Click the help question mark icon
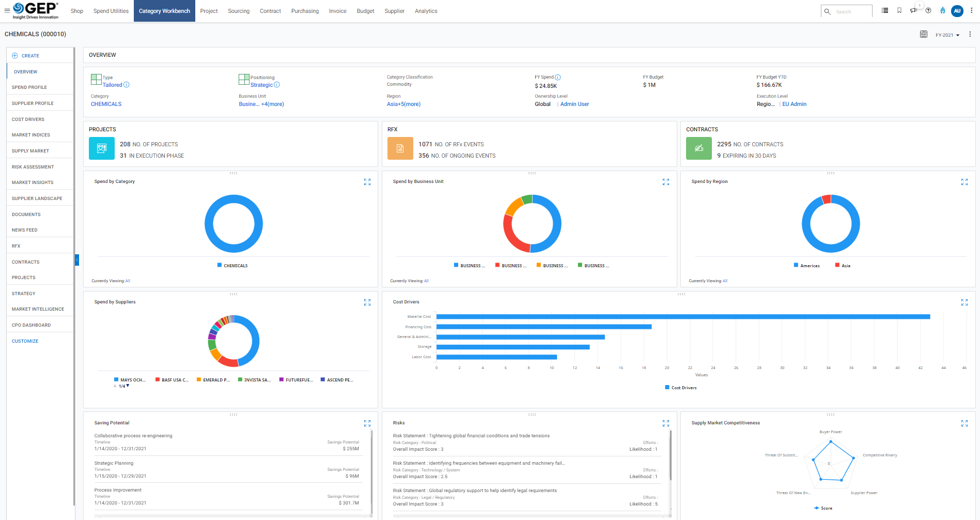Screen dimensions: 980x520 [928, 10]
